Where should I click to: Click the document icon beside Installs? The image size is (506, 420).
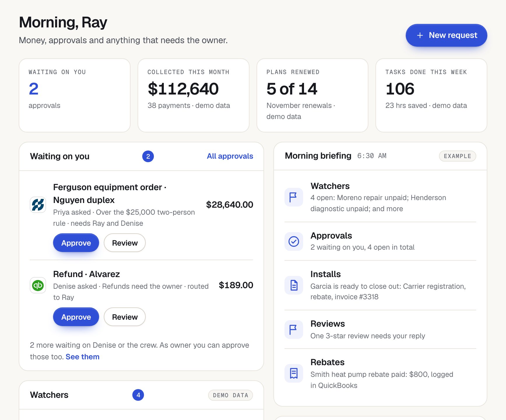point(294,285)
